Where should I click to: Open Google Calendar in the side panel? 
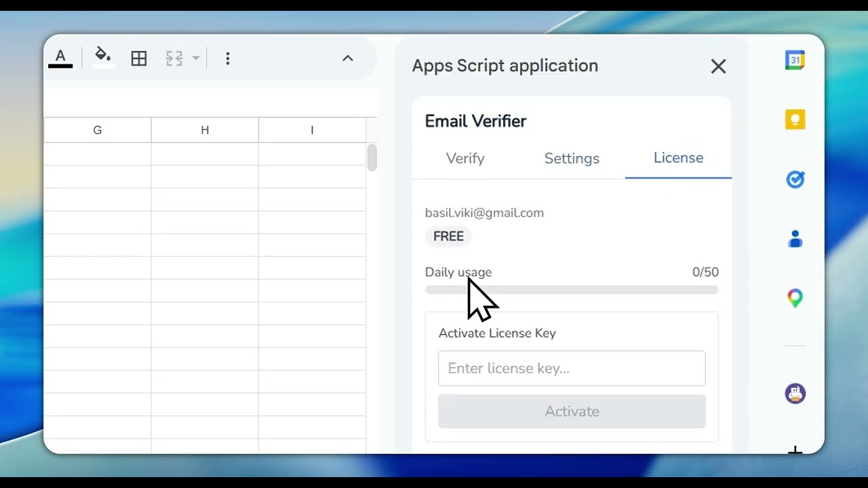point(795,60)
